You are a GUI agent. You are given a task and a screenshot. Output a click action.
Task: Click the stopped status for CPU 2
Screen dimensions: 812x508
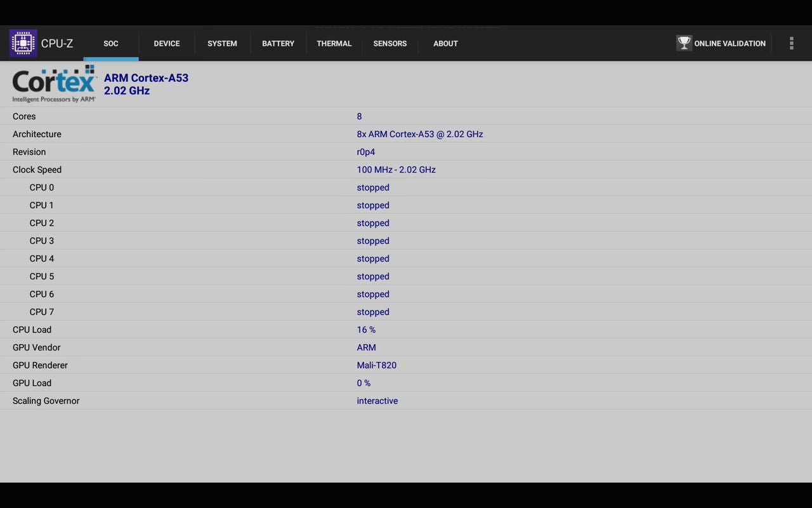pos(373,223)
